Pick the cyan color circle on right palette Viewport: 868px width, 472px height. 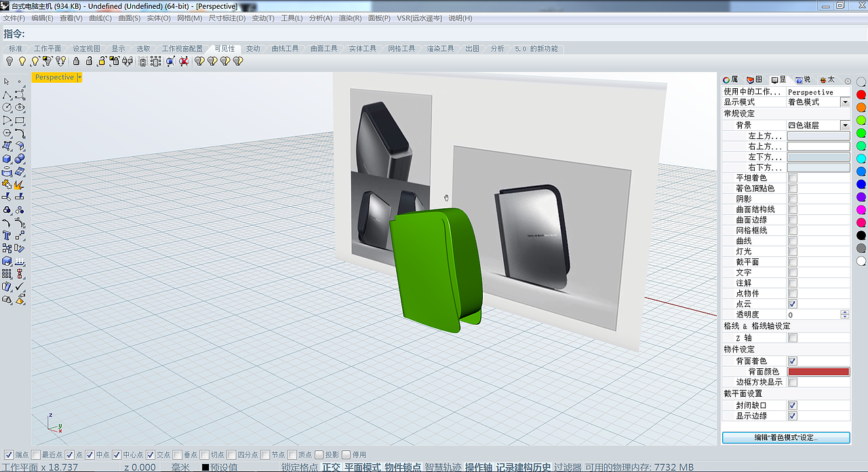click(861, 159)
